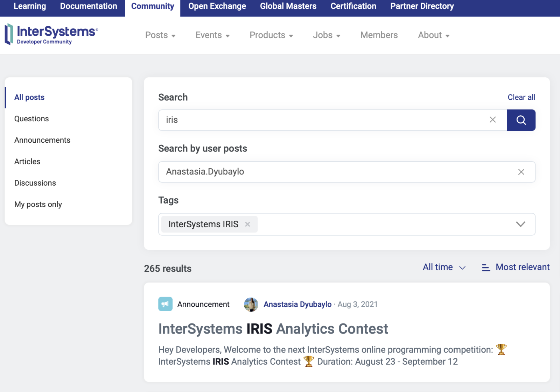560x392 pixels.
Task: Open Anastasia Dyubaylo's avatar picture
Action: tap(251, 304)
